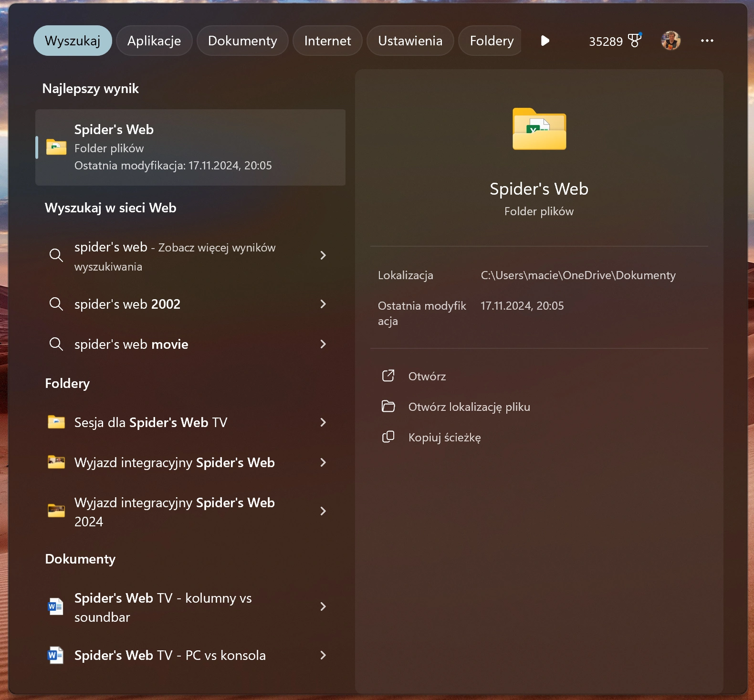Expand the "kolumny vs soundbar" document chevron
This screenshot has width=754, height=700.
[323, 606]
